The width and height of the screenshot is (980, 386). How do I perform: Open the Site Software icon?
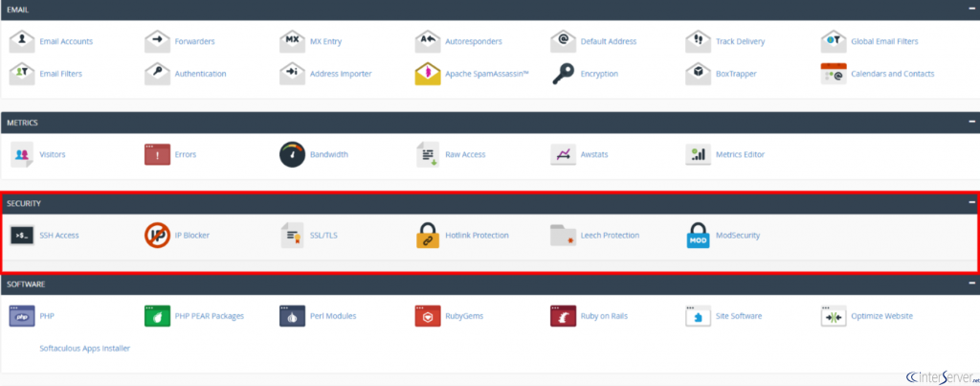tap(698, 316)
